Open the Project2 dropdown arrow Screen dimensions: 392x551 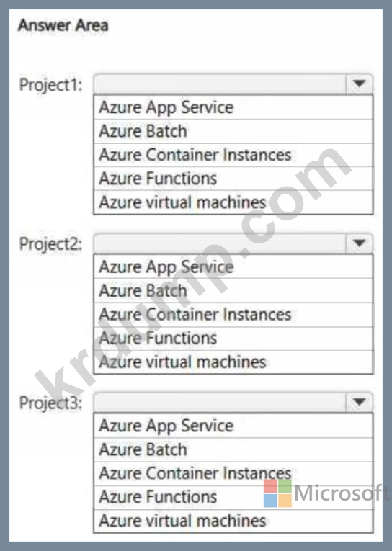pyautogui.click(x=359, y=243)
